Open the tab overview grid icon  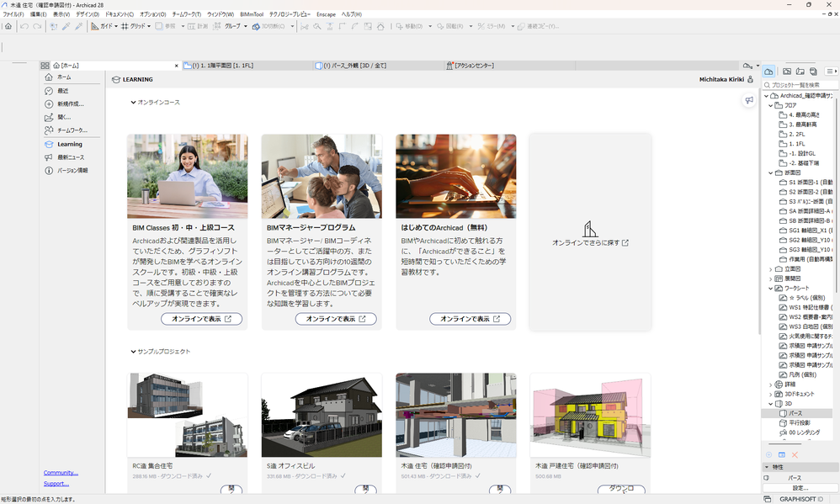pyautogui.click(x=45, y=66)
